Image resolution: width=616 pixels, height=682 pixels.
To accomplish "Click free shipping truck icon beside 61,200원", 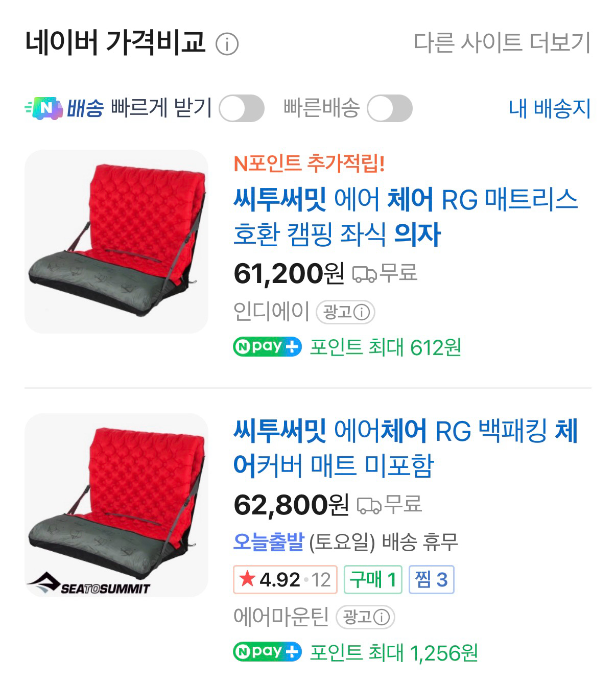I will pos(364,274).
